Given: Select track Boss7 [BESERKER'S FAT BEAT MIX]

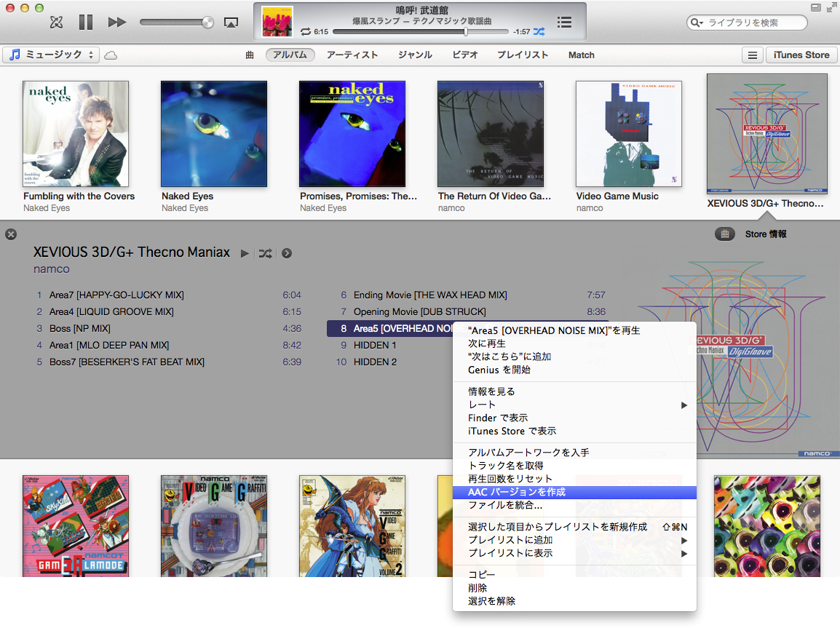Looking at the screenshot, I should tap(169, 362).
